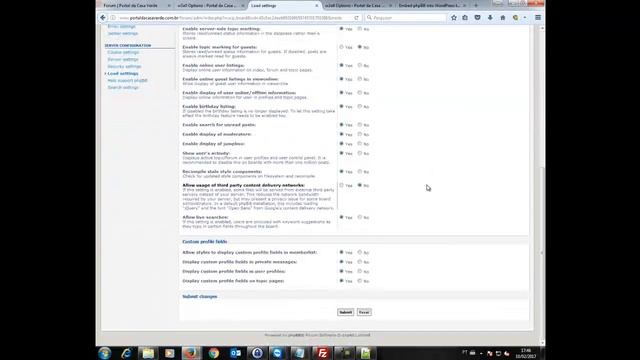The image size is (640, 360).
Task: Click the Submit button
Action: (345, 312)
